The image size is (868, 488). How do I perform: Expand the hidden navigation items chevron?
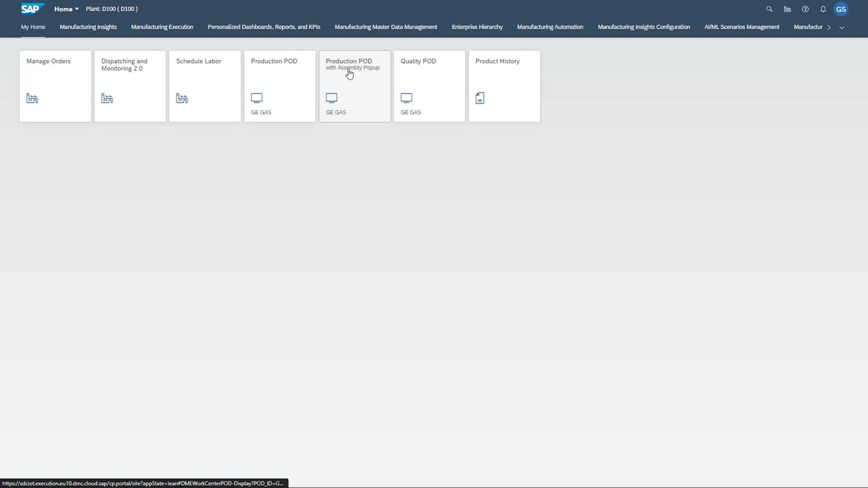pyautogui.click(x=829, y=27)
